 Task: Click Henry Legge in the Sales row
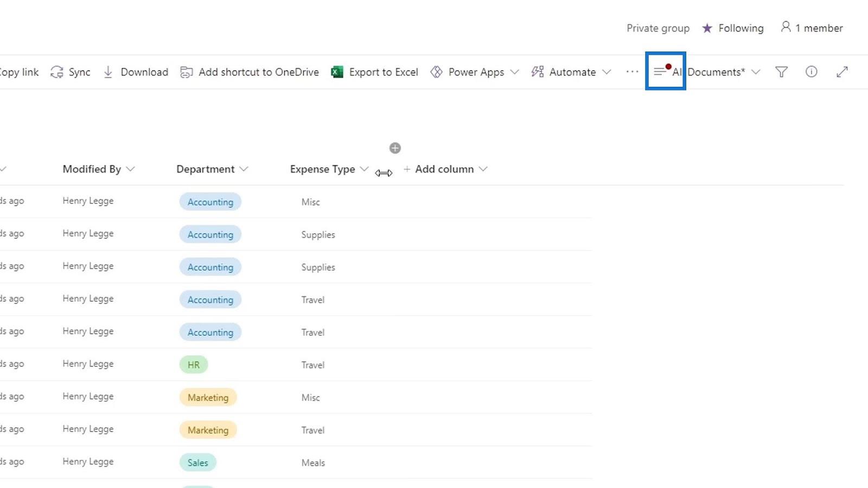(88, 461)
